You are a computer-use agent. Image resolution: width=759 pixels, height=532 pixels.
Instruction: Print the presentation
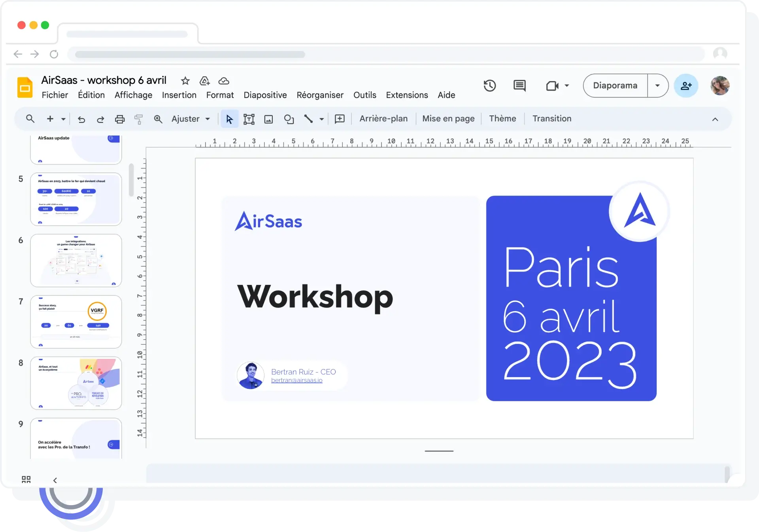coord(120,119)
